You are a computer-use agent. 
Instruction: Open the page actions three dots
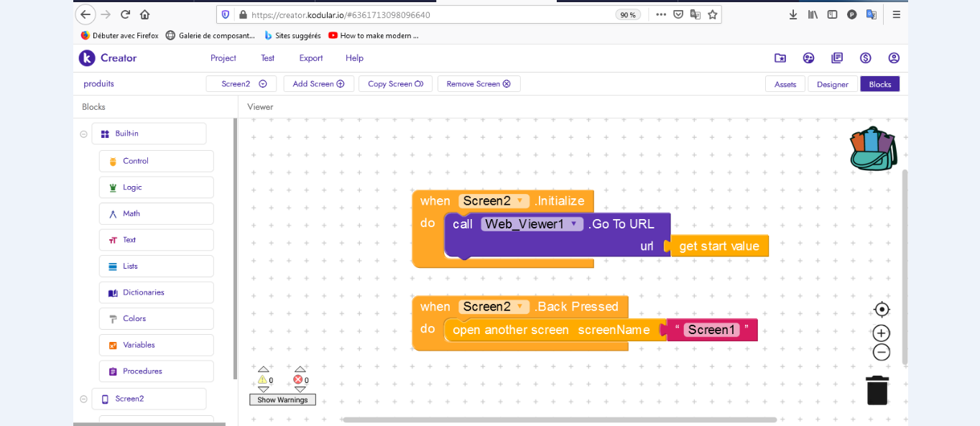point(661,14)
